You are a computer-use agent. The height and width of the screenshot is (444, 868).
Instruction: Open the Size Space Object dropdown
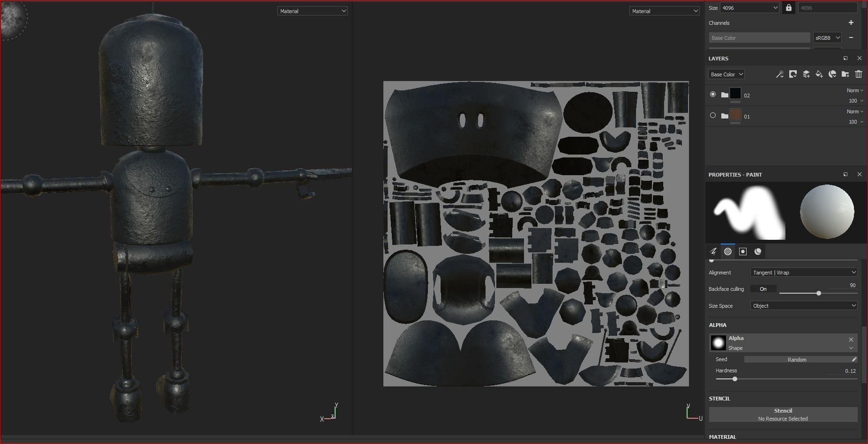[804, 306]
